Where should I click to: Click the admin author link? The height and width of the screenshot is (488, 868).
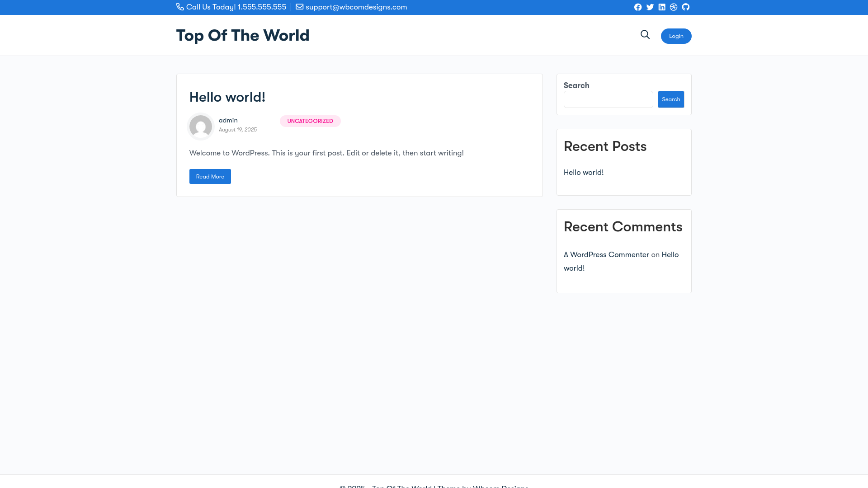pyautogui.click(x=228, y=120)
